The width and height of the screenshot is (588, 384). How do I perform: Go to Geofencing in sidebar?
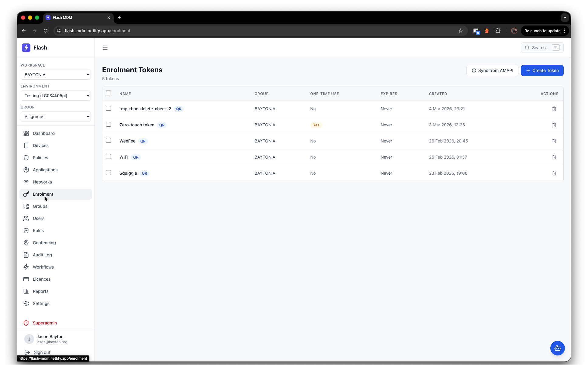pos(44,243)
